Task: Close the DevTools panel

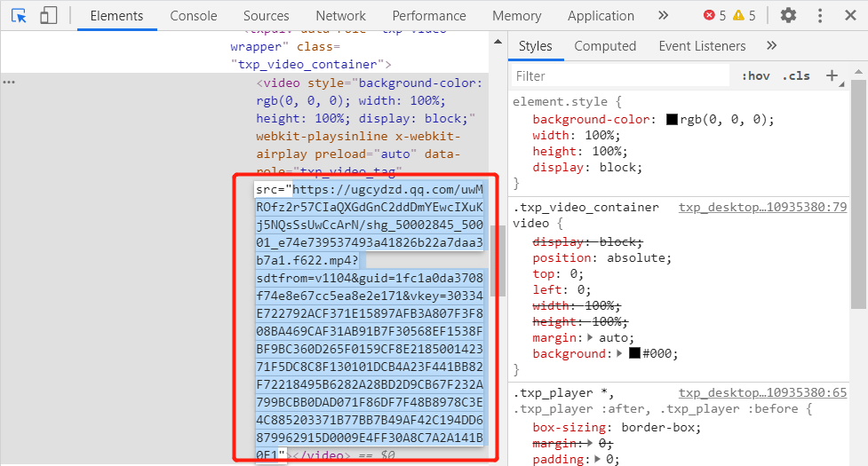Action: point(851,15)
